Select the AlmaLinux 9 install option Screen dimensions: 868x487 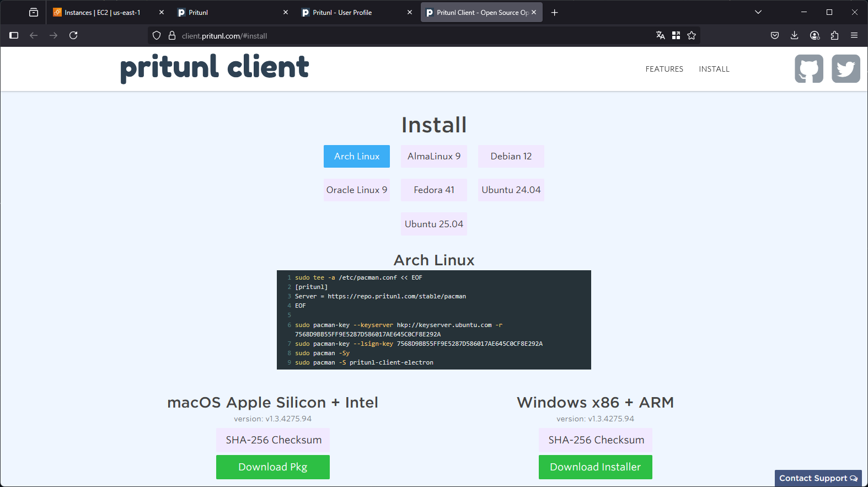434,156
